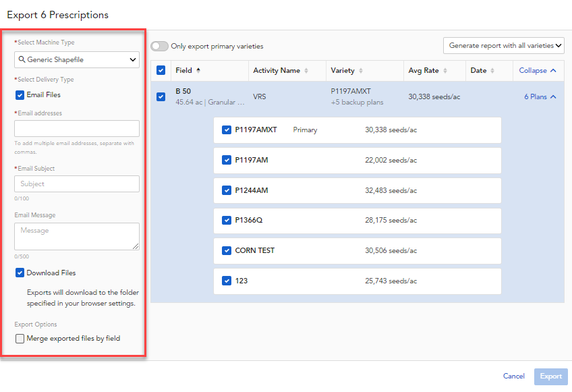Viewport: 572px width, 392px height.
Task: Open the Select Machine Type dropdown
Action: 77,60
